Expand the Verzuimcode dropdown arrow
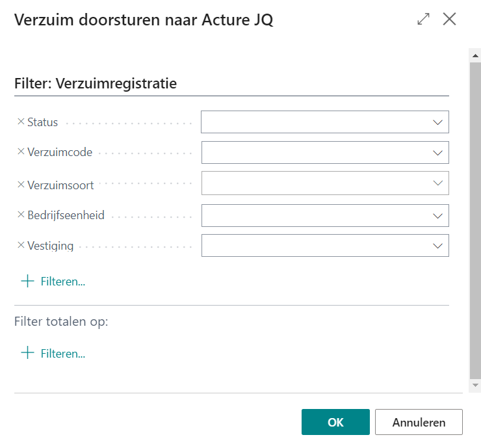Viewport: 481px width, 448px height. pos(437,153)
